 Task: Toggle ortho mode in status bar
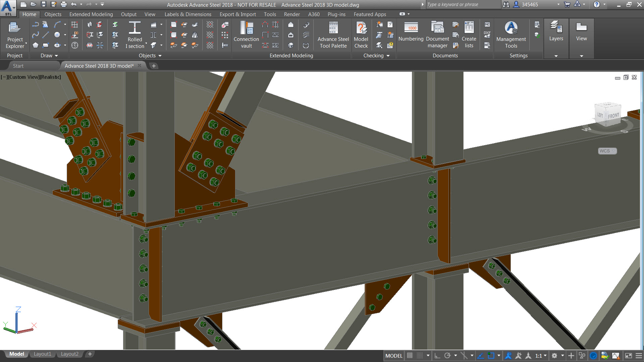tap(437, 356)
